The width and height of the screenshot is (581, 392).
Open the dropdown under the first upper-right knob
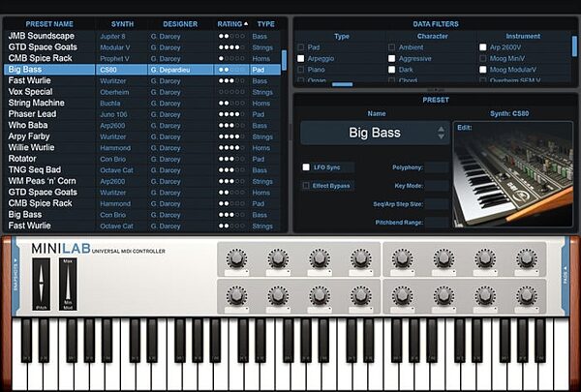pos(402,273)
